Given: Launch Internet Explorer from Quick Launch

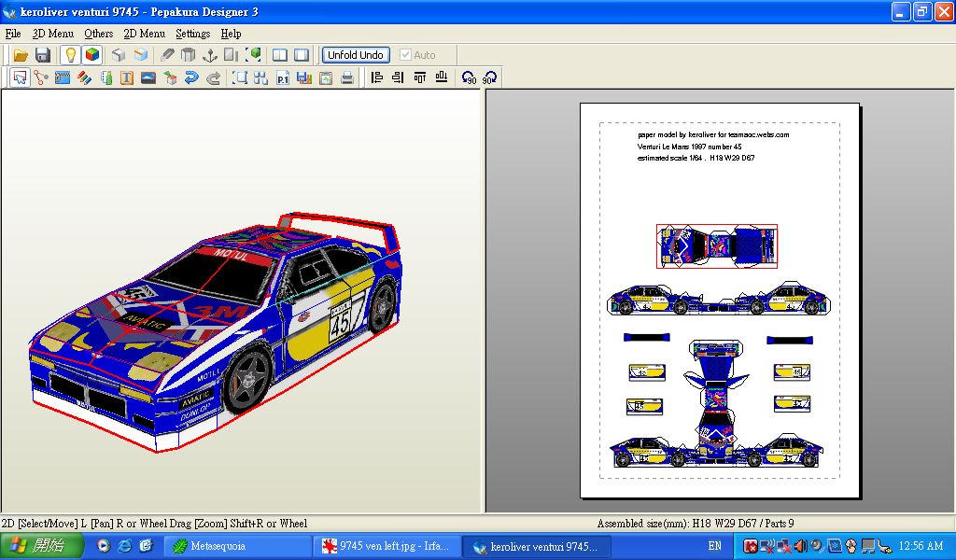Looking at the screenshot, I should [x=124, y=546].
